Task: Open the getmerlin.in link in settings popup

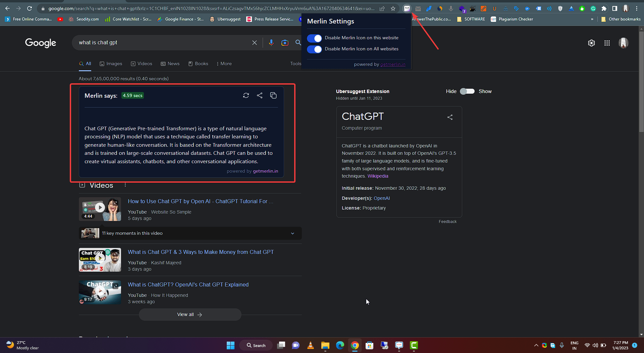Action: pyautogui.click(x=393, y=64)
